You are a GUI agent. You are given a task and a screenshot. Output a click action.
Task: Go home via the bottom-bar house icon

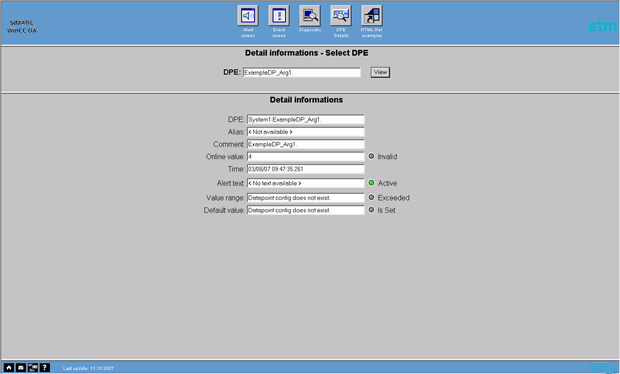point(9,367)
